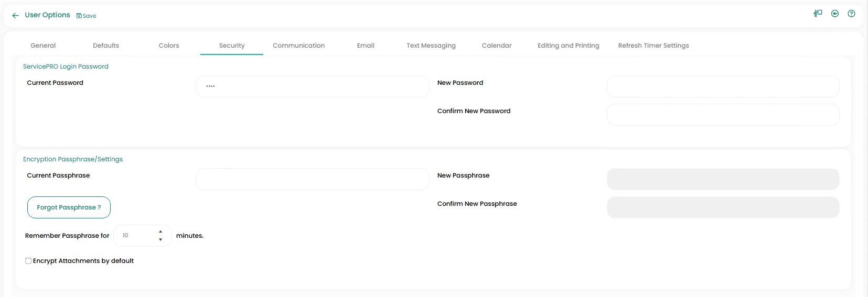868x297 pixels.
Task: Click the back arrow beside User Options
Action: click(x=15, y=16)
